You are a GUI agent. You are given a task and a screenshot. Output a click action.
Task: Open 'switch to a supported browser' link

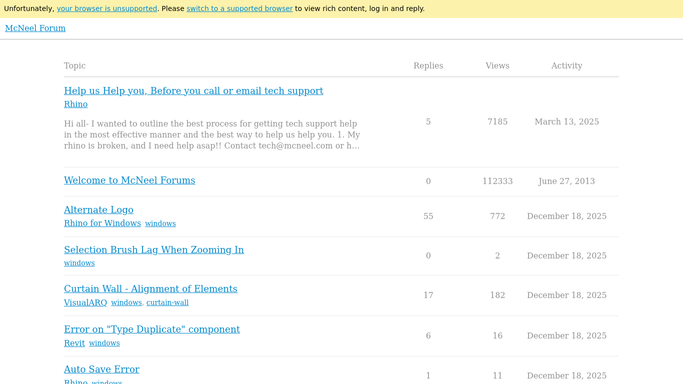(x=240, y=8)
